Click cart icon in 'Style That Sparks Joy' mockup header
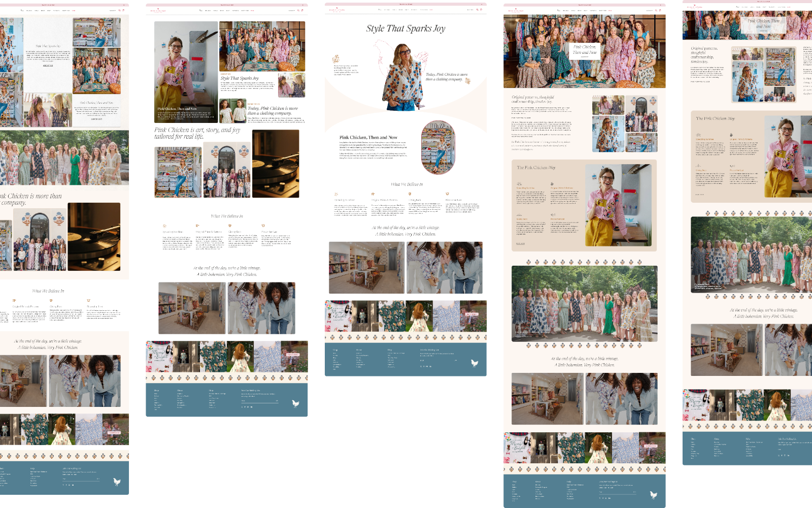The height and width of the screenshot is (508, 812). pyautogui.click(x=481, y=10)
